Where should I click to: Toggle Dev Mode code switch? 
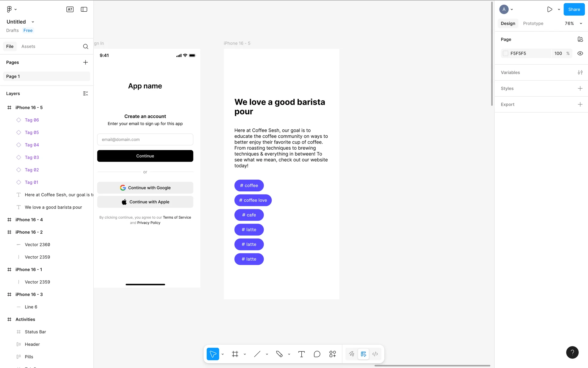pyautogui.click(x=375, y=354)
